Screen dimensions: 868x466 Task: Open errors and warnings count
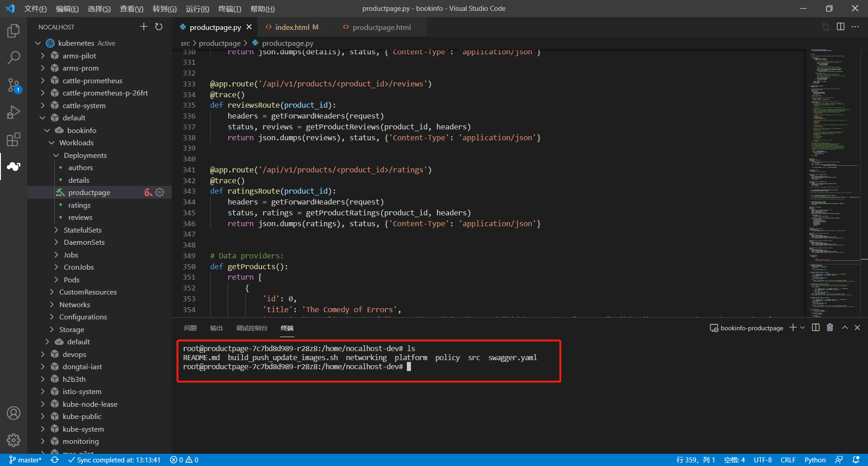pyautogui.click(x=184, y=460)
